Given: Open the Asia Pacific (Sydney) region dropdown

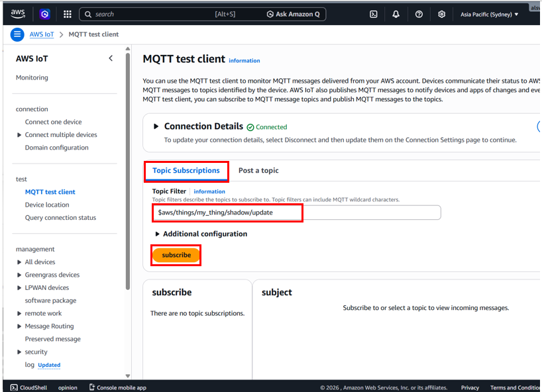Looking at the screenshot, I should pyautogui.click(x=490, y=14).
